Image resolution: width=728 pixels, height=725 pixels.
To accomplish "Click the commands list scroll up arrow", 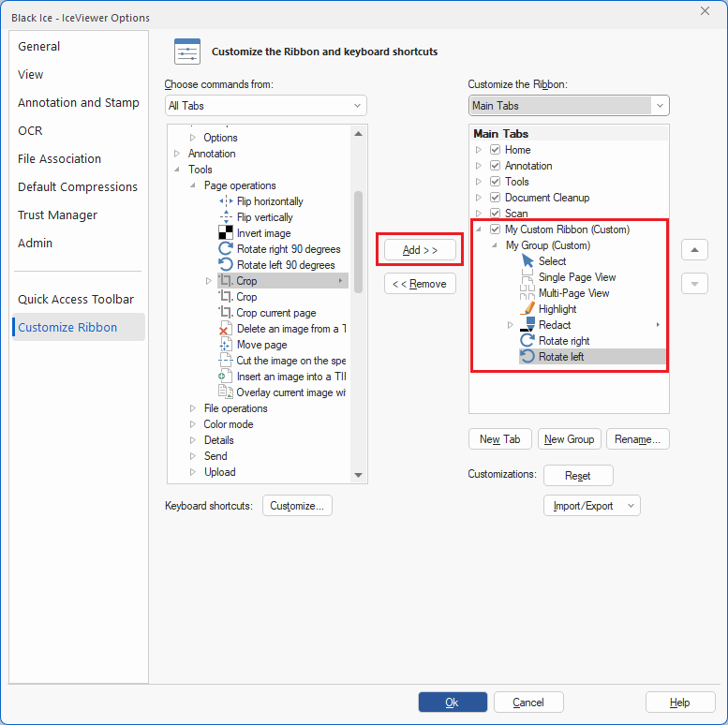I will click(x=358, y=134).
